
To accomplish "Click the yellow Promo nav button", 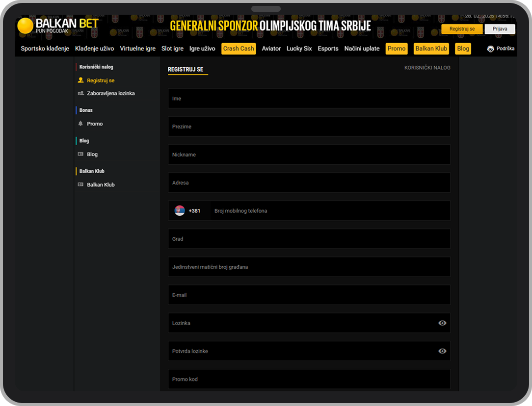I will 396,49.
